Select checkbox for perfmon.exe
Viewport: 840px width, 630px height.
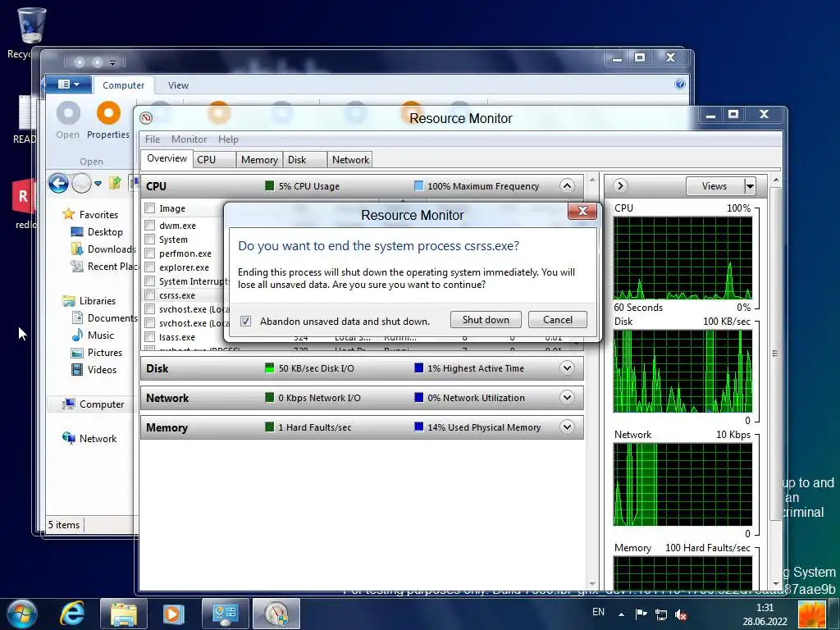150,253
